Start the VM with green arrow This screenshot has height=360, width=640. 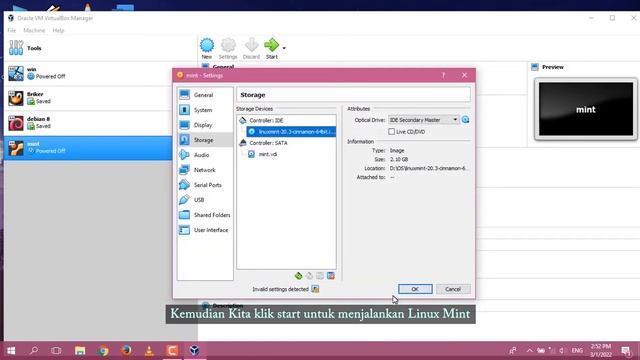tap(271, 46)
